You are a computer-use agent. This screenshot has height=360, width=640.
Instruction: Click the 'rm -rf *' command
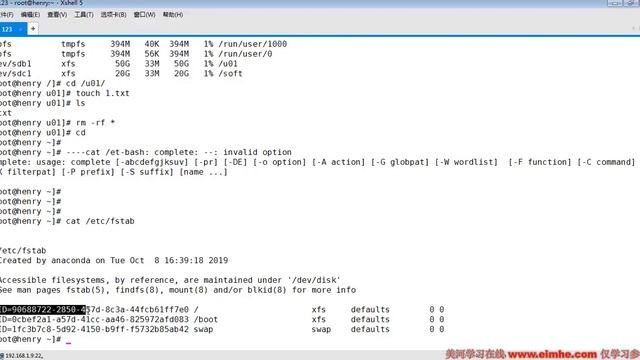[95, 122]
